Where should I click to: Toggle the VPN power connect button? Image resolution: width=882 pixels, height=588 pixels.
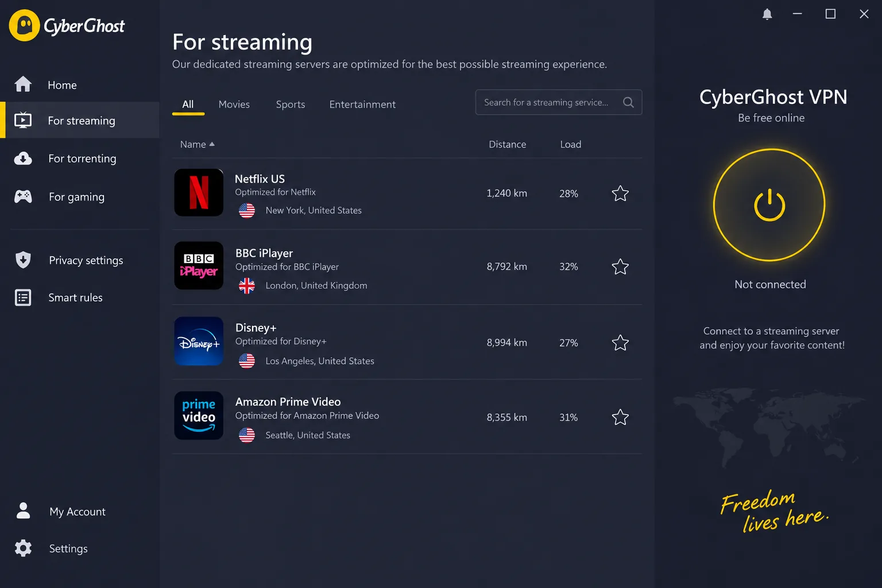coord(769,205)
